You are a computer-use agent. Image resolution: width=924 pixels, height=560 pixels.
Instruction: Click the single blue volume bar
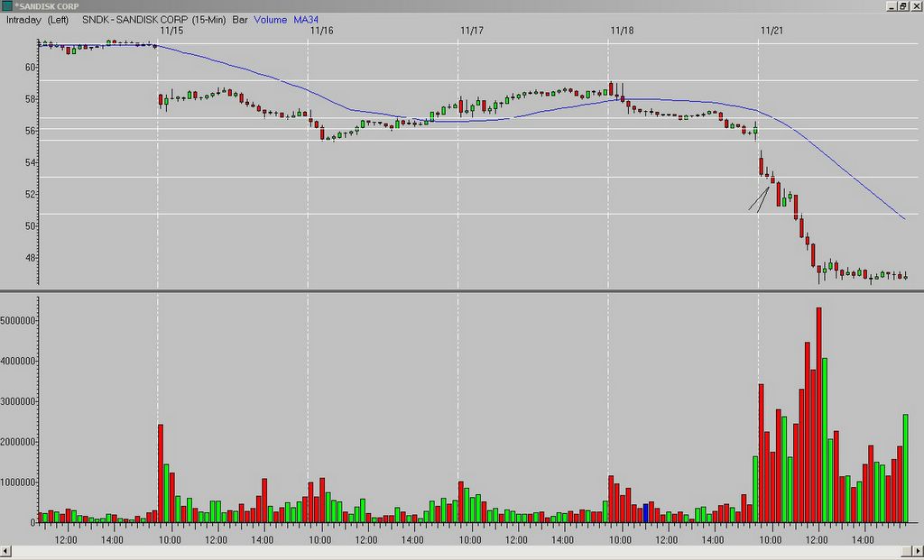coord(645,513)
